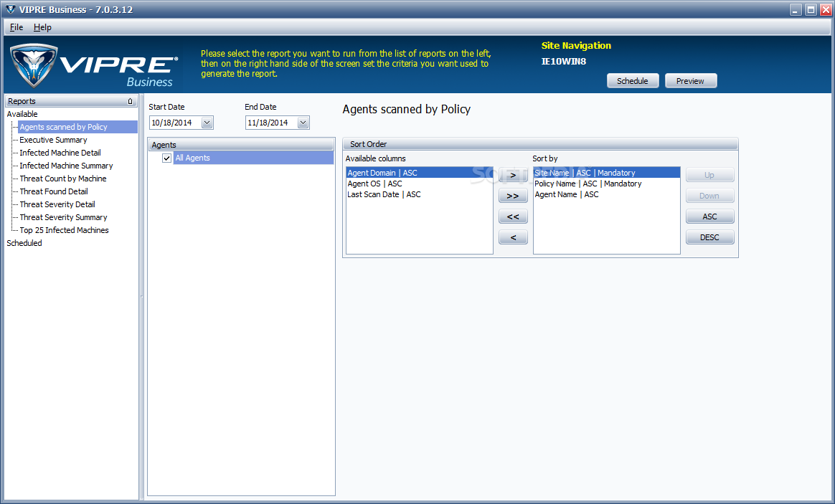
Task: Uncheck the All Agents checkbox
Action: [x=166, y=158]
